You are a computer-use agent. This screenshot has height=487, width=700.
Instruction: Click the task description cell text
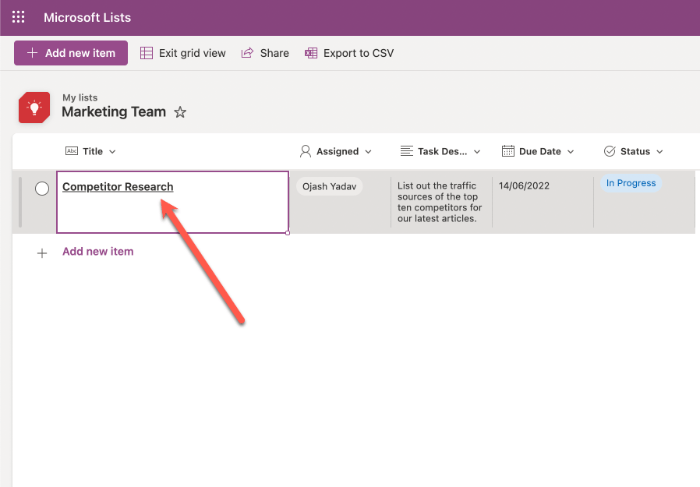[439, 202]
